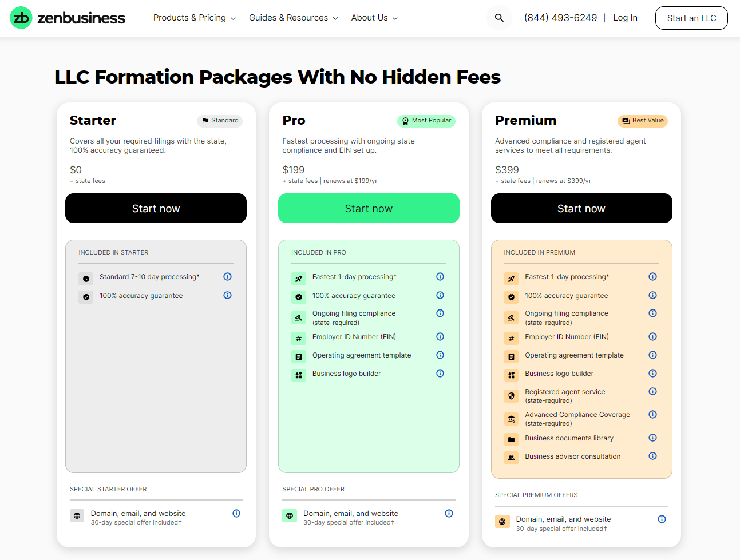
Task: Click the Premium shield registered agent icon
Action: (x=511, y=396)
